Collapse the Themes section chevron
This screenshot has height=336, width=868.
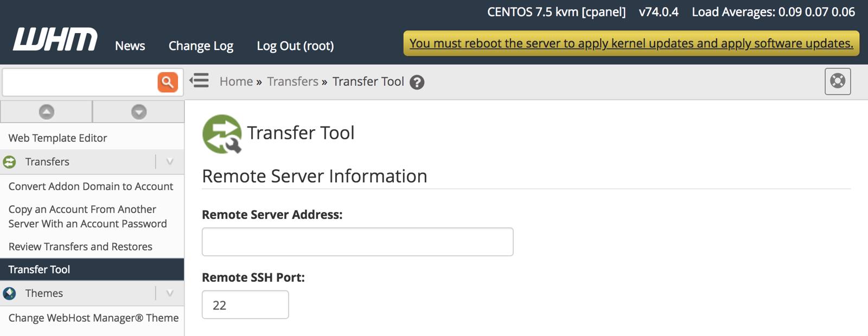169,293
